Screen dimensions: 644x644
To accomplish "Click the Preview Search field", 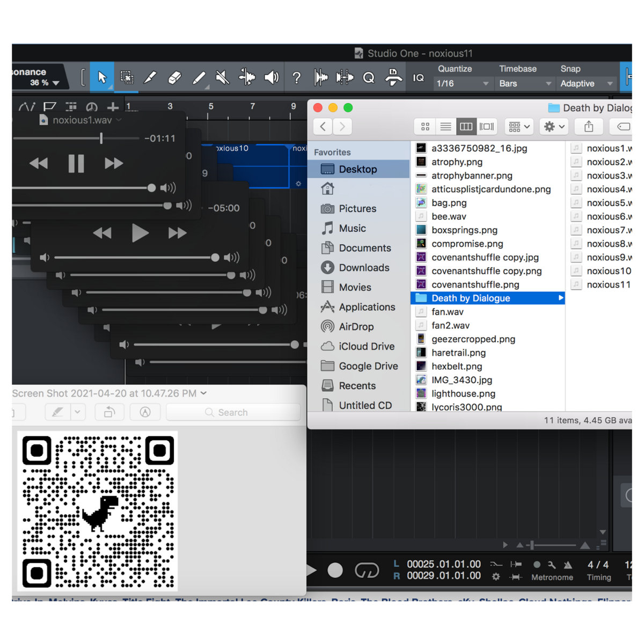I will point(233,412).
